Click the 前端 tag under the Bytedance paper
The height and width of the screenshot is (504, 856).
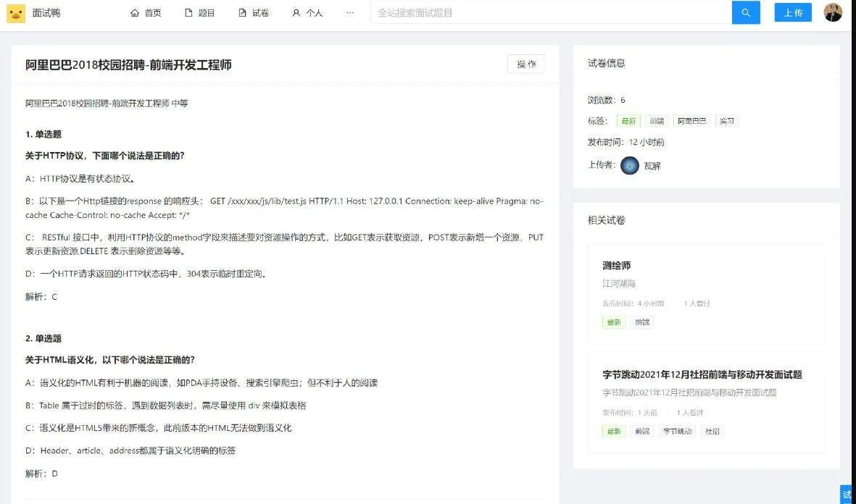point(641,431)
